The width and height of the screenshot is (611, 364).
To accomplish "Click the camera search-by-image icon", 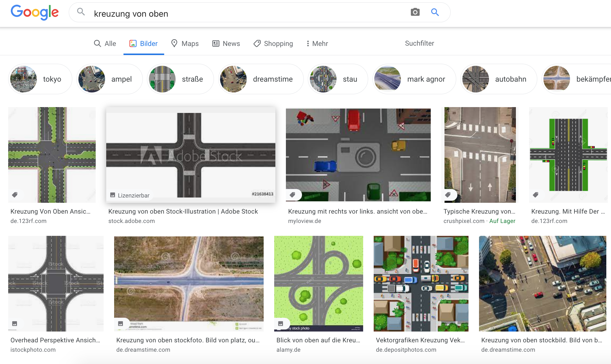I will pyautogui.click(x=415, y=12).
